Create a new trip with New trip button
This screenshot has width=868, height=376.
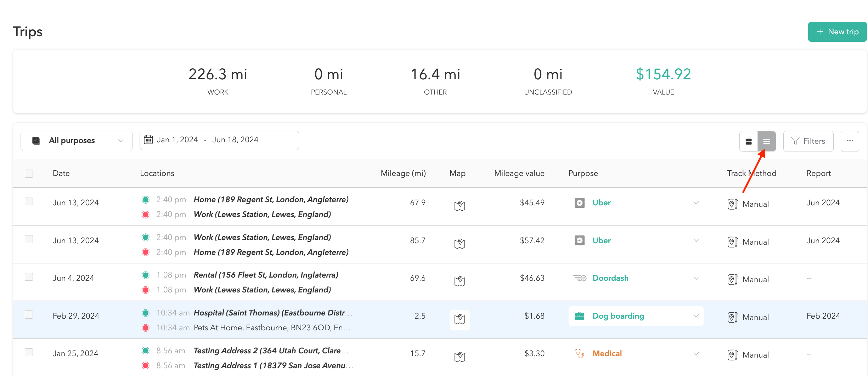click(837, 32)
